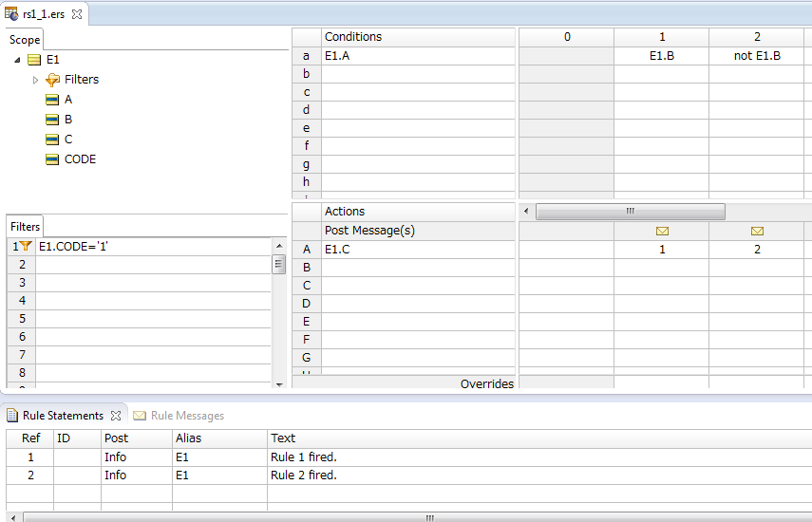
Task: Click the Post Message(s) row label
Action: click(x=369, y=231)
